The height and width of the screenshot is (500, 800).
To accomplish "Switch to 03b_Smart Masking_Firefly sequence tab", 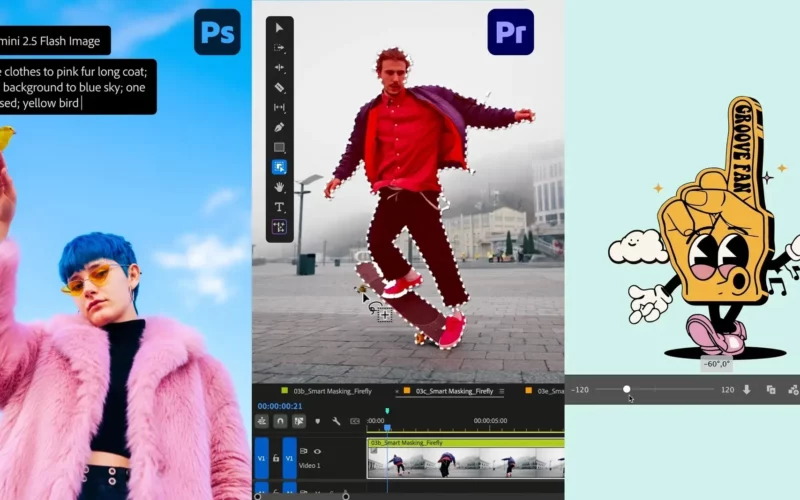I will click(332, 391).
